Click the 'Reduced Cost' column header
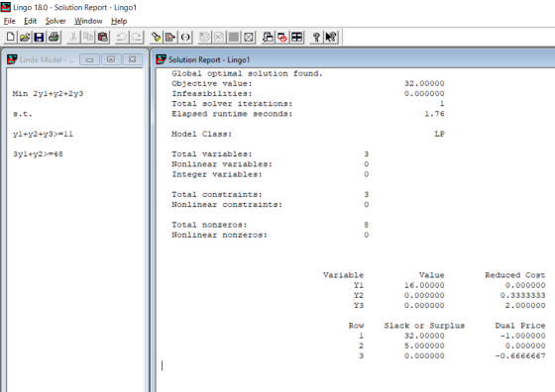The image size is (555, 392). [514, 275]
